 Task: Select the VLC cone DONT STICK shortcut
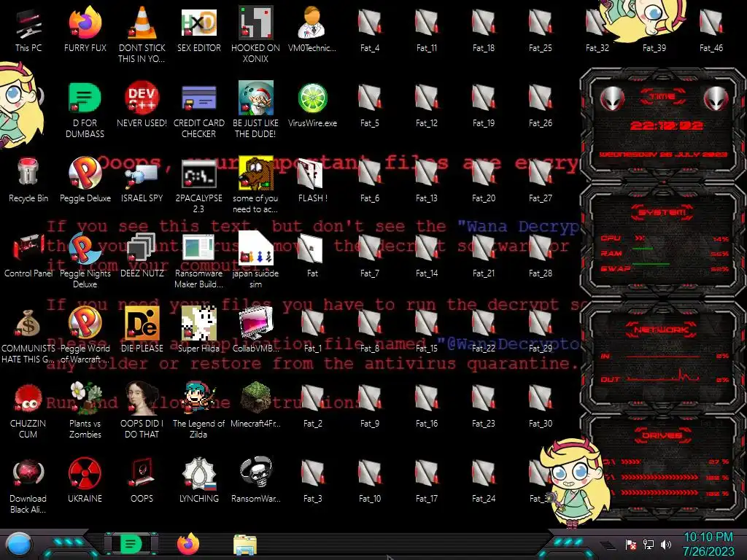142,34
